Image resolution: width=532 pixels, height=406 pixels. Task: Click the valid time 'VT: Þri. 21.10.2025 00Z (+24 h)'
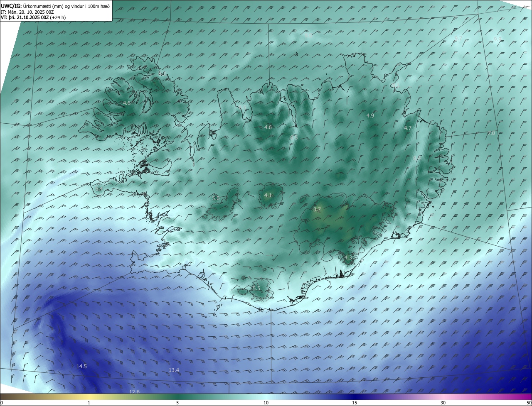coord(33,17)
